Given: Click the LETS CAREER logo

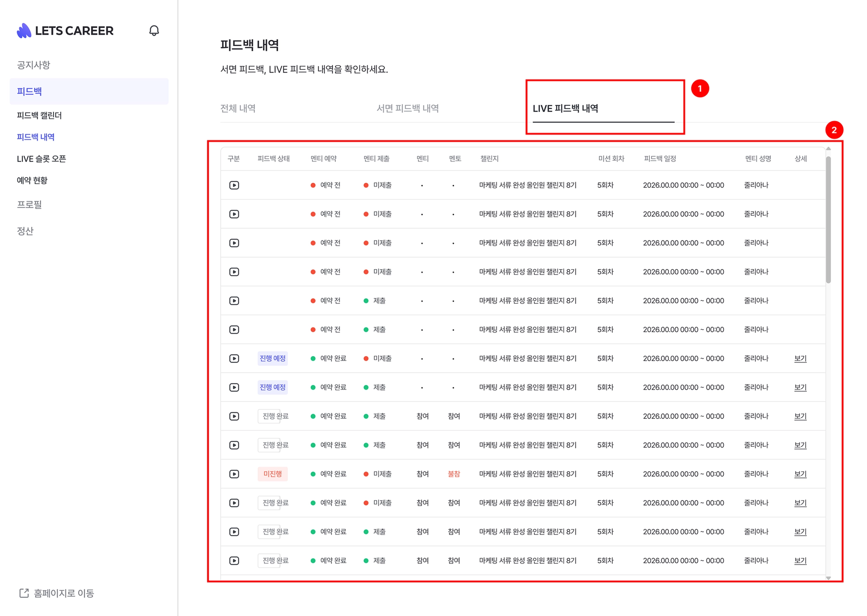Looking at the screenshot, I should pos(65,30).
